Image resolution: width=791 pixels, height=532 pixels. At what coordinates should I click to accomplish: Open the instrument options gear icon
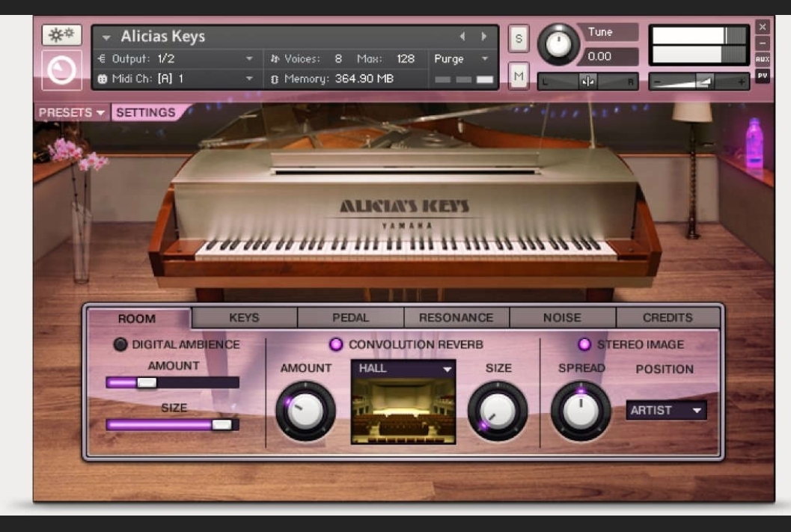pyautogui.click(x=61, y=35)
